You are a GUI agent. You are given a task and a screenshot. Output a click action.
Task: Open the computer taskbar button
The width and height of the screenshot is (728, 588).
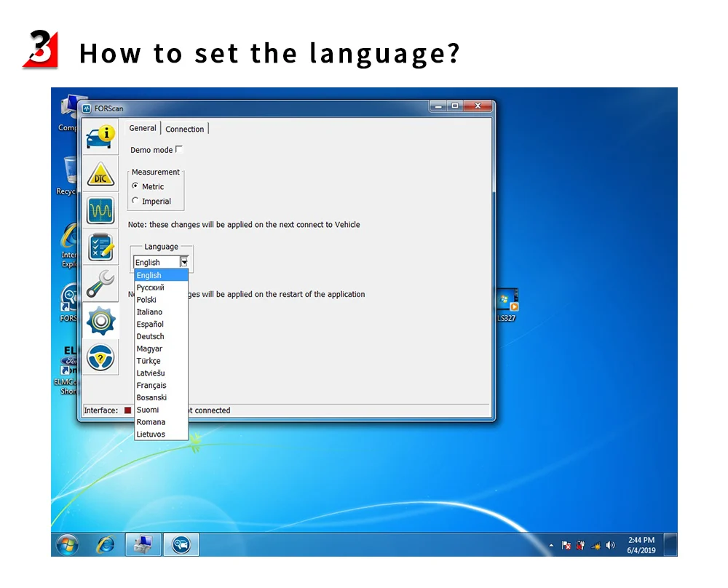[x=143, y=544]
